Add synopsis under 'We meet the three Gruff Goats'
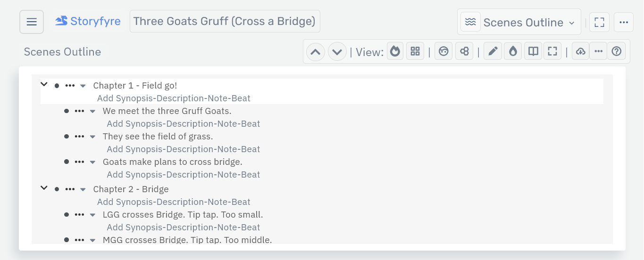Viewport: 644px width, 260px height. 183,124
